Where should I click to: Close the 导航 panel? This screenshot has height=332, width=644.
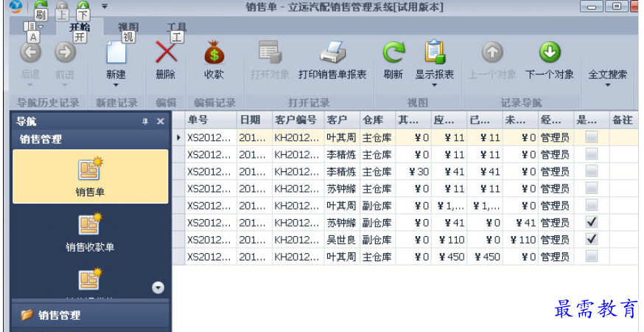[161, 121]
